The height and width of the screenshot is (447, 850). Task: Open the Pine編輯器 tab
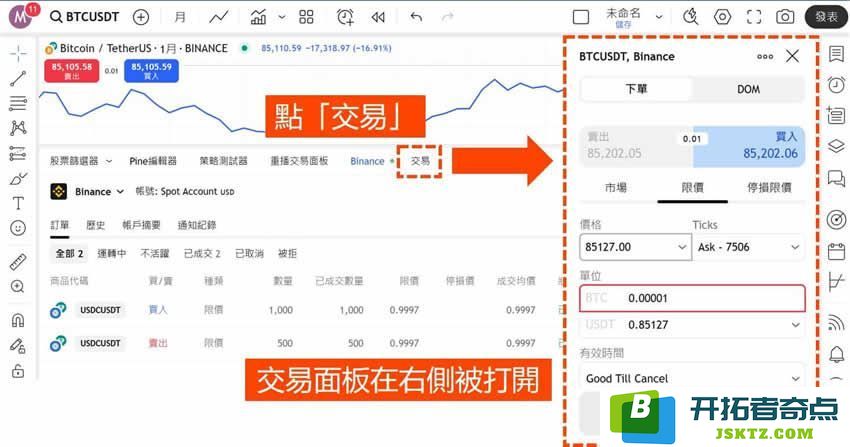coord(153,161)
